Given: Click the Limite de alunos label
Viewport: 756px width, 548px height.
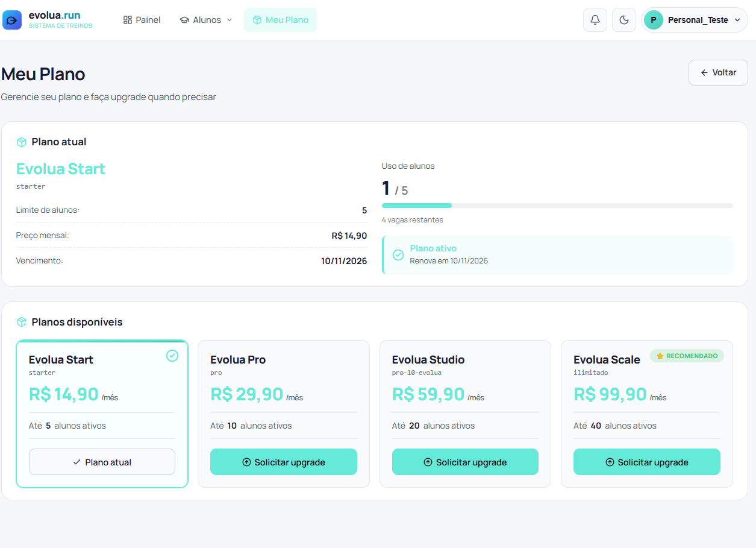Looking at the screenshot, I should pyautogui.click(x=48, y=210).
